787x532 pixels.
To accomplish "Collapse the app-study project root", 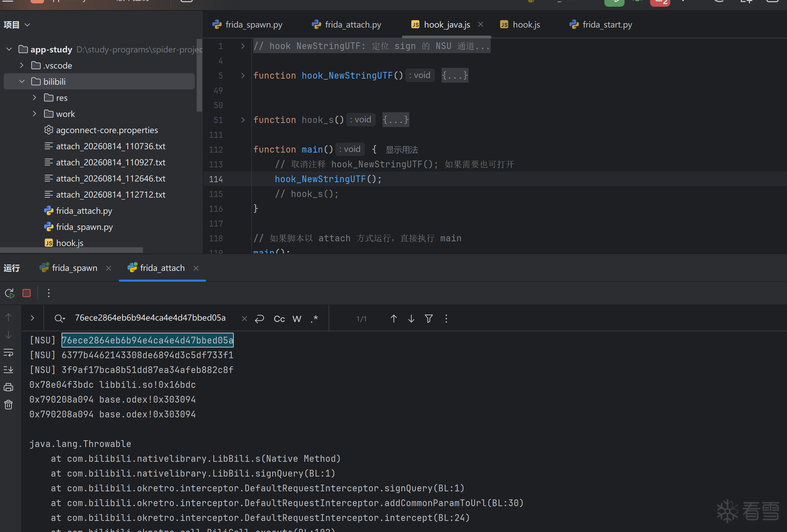I will point(9,49).
